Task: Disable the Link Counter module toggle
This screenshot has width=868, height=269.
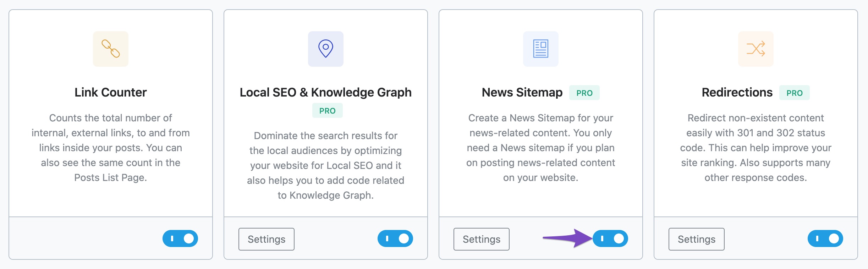Action: (x=180, y=238)
